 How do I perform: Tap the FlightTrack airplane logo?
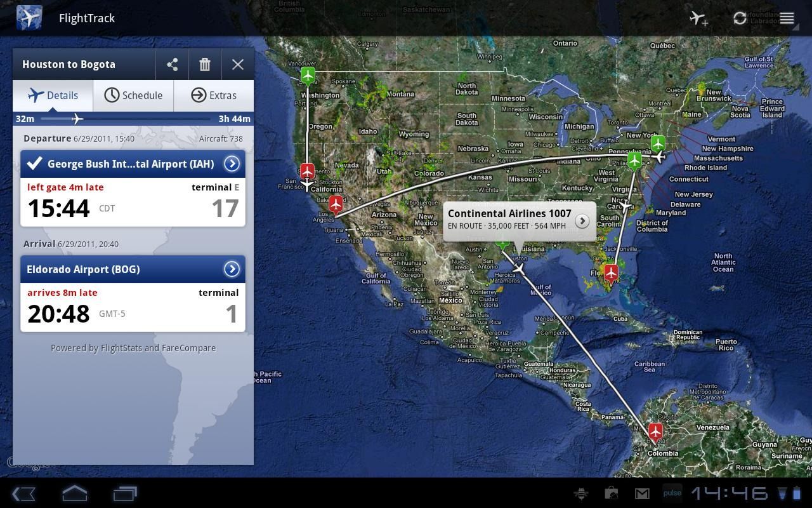30,18
